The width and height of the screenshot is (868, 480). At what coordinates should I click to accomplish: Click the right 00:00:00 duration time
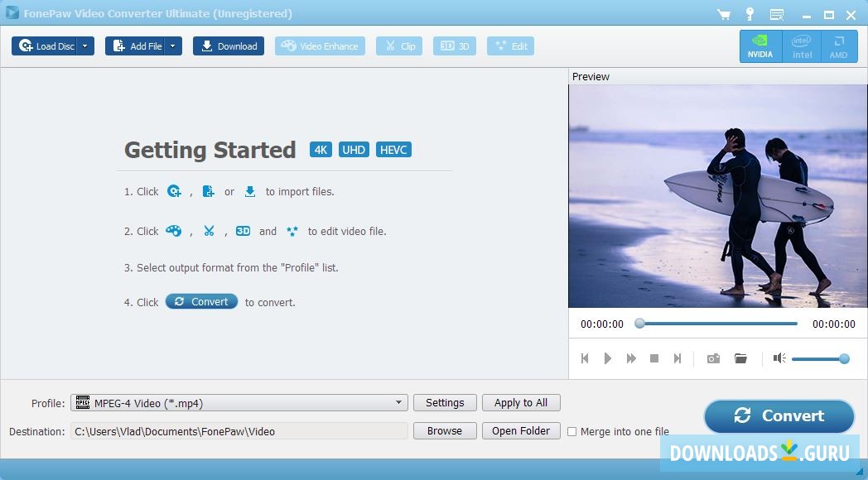[x=834, y=324]
